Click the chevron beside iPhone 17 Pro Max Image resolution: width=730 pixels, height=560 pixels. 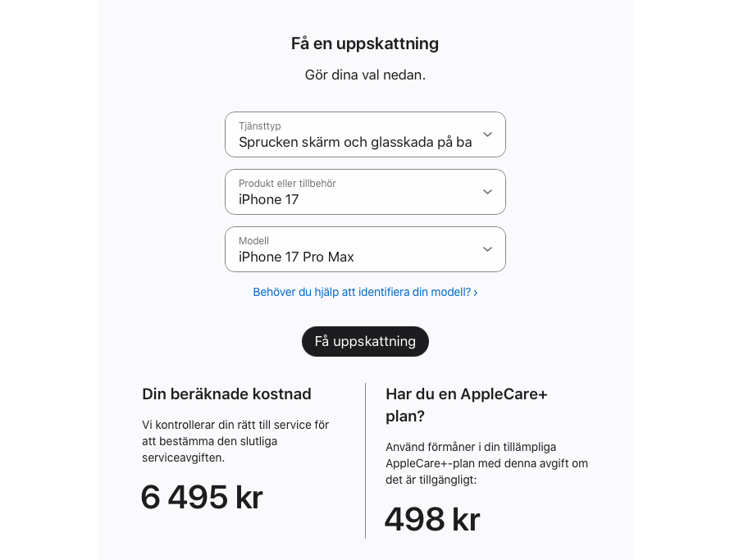(487, 249)
